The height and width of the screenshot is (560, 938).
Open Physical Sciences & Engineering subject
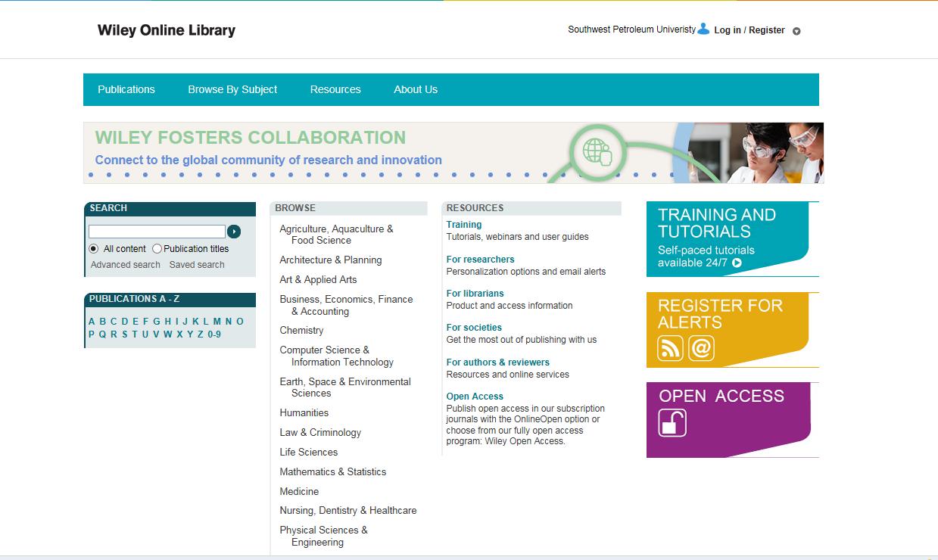(323, 536)
